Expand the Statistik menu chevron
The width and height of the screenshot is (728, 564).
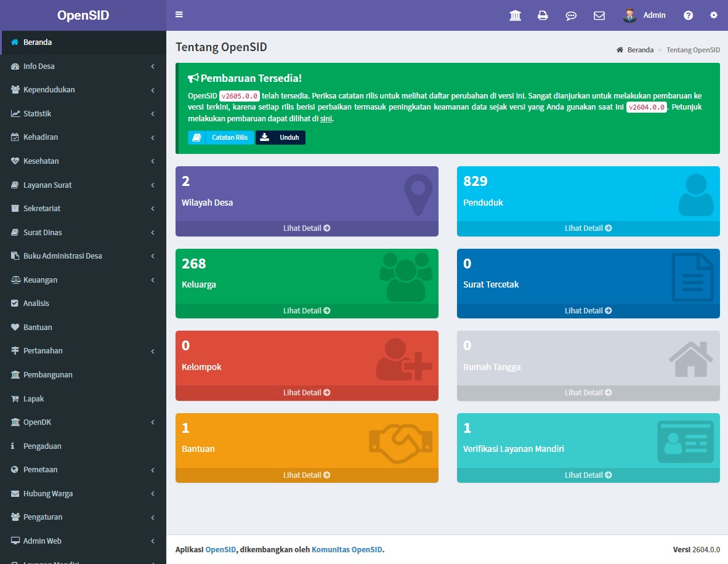pyautogui.click(x=153, y=114)
